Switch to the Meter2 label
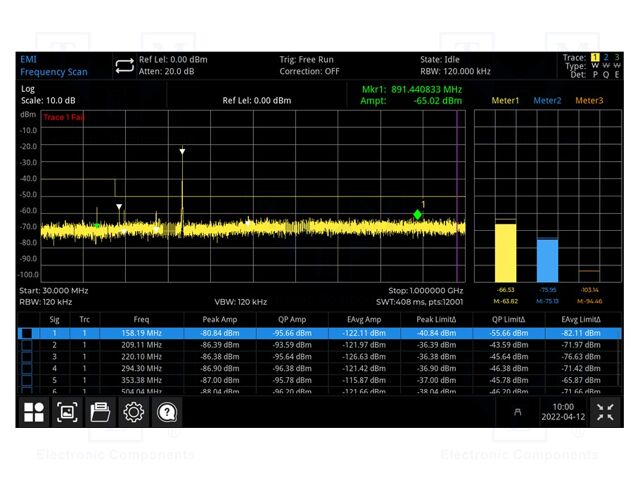Viewport: 640px width, 480px height. [x=547, y=101]
